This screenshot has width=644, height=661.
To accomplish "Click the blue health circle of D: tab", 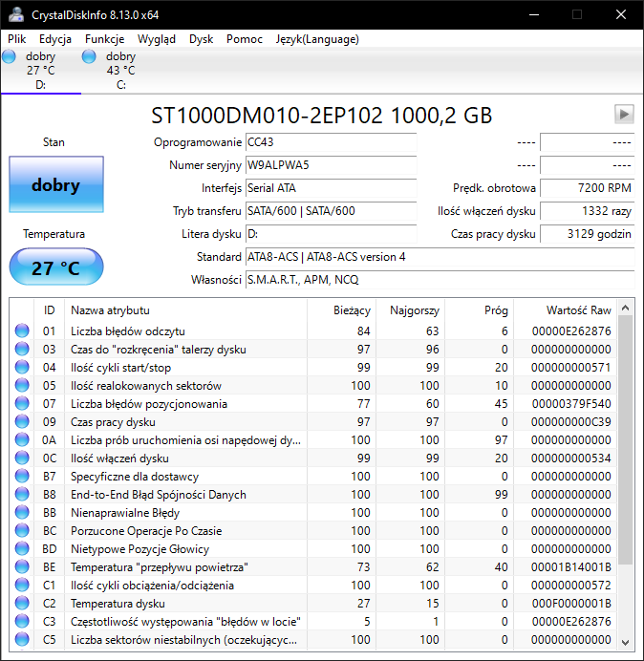I will click(x=9, y=56).
